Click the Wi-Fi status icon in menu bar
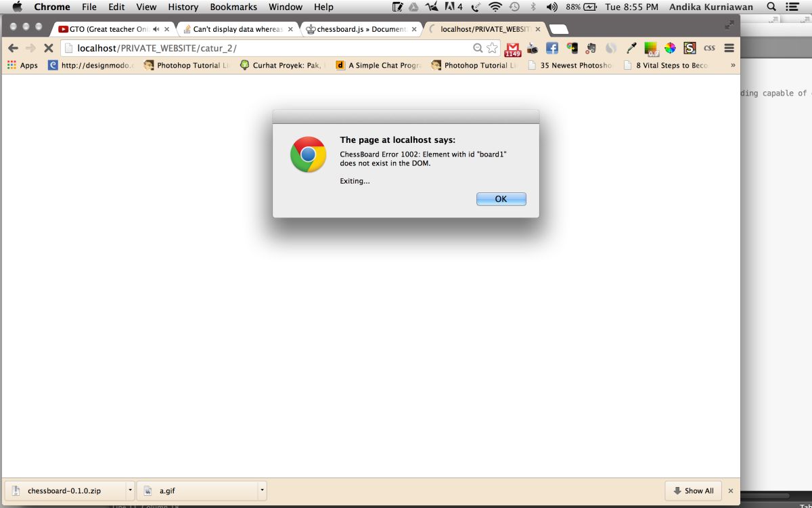This screenshot has height=508, width=812. tap(495, 7)
